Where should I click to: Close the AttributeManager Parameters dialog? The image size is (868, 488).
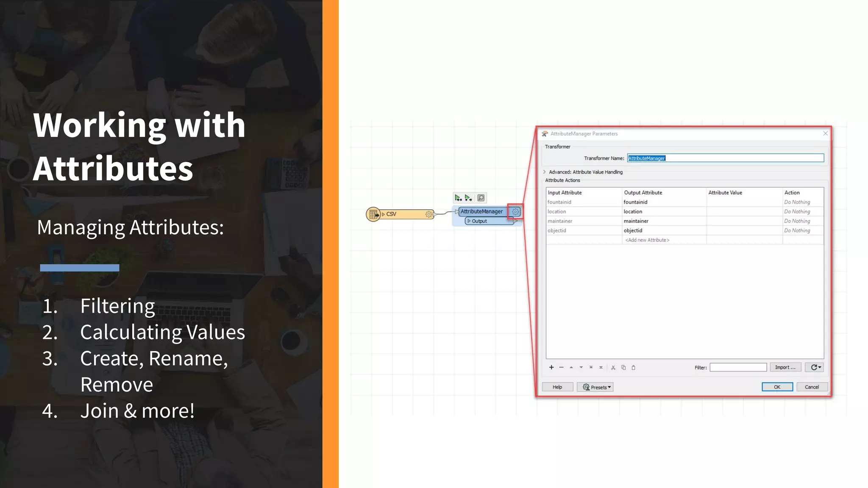pos(825,133)
